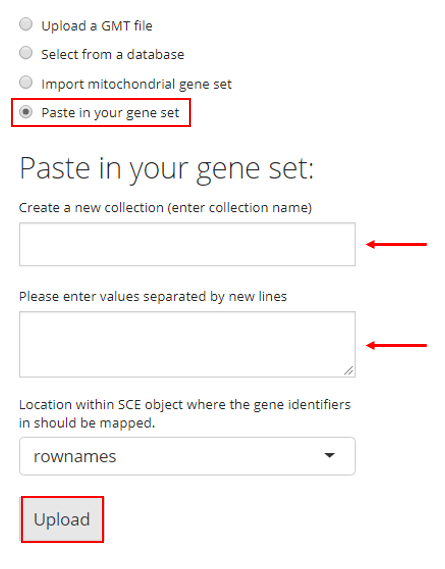Click the 'Create a new collection' field label
The image size is (445, 569).
[166, 208]
